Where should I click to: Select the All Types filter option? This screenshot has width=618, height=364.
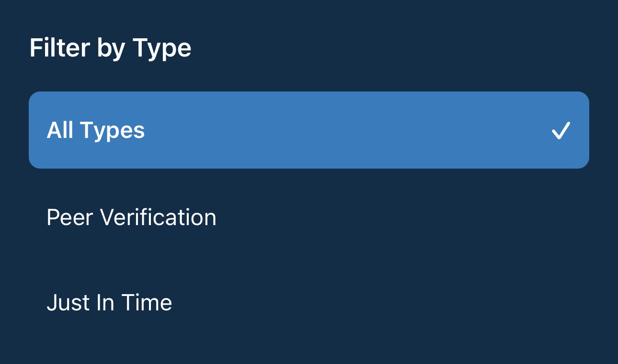tap(309, 130)
